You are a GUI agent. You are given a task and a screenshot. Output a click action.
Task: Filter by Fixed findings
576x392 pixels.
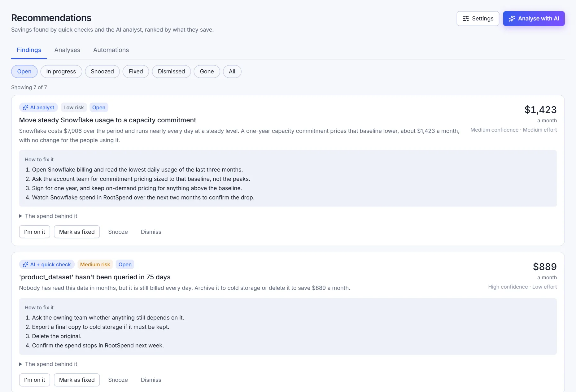tap(136, 72)
